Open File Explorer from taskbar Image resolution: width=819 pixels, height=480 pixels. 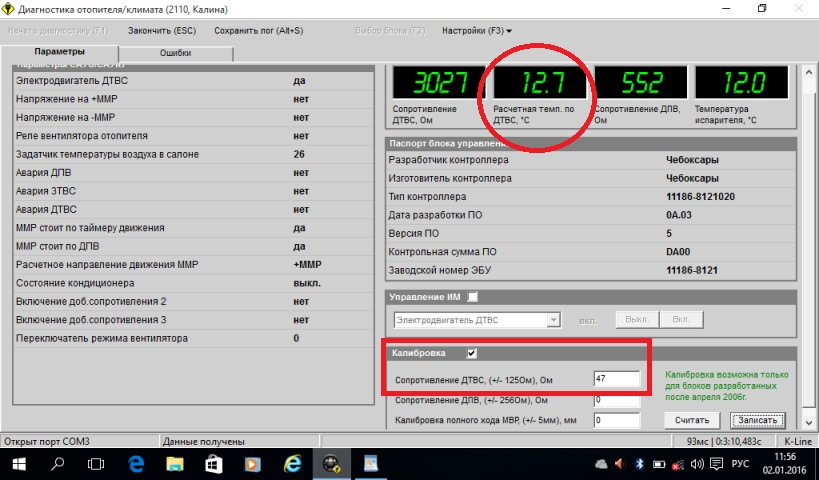point(175,464)
